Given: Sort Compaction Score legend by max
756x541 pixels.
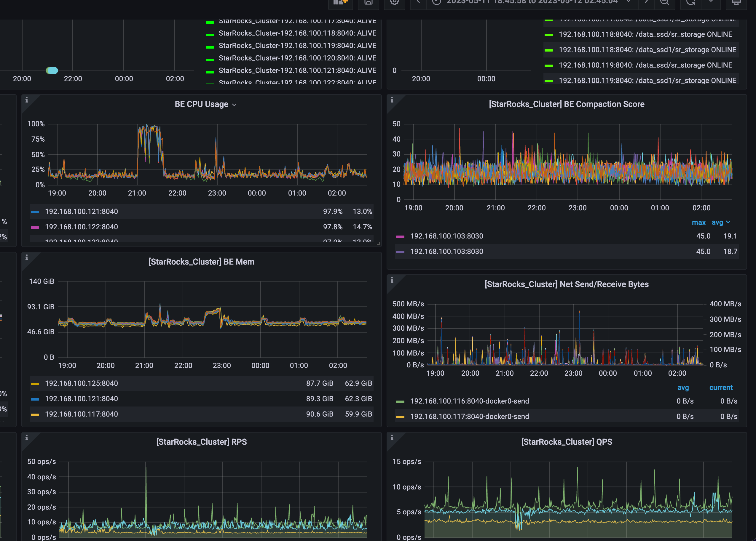Looking at the screenshot, I should coord(698,223).
